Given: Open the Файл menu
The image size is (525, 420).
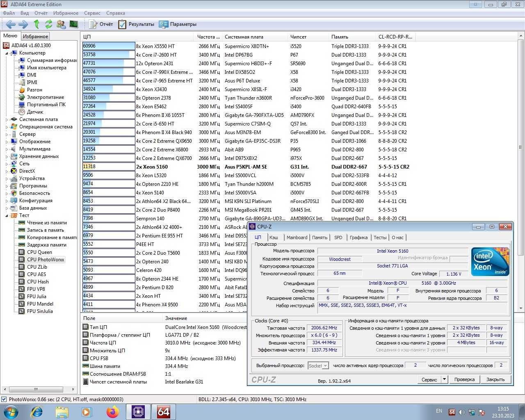Looking at the screenshot, I should pos(9,13).
